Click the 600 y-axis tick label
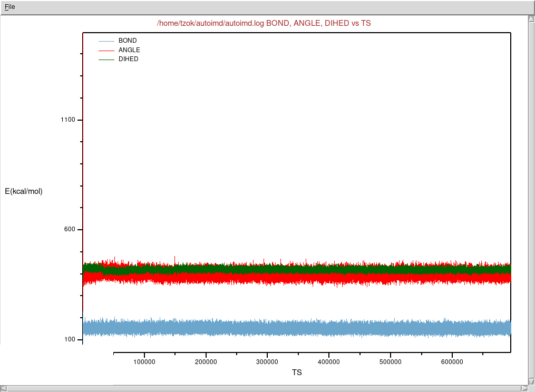The image size is (535, 392). click(70, 229)
